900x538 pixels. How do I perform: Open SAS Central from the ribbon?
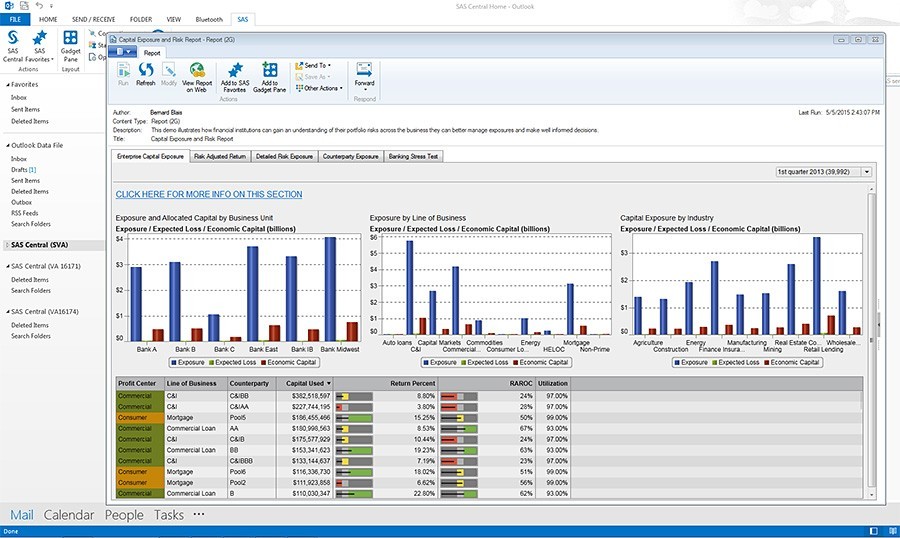click(x=14, y=42)
